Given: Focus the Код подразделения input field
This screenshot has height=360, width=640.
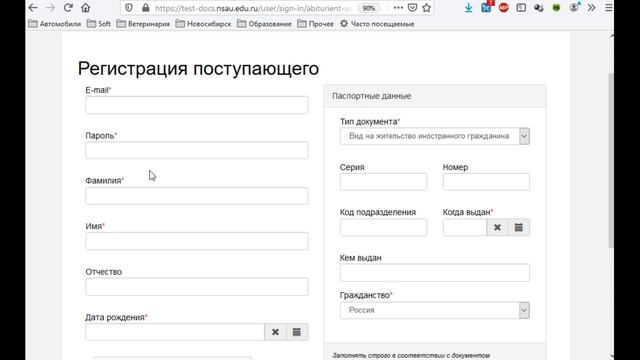Looking at the screenshot, I should point(383,227).
